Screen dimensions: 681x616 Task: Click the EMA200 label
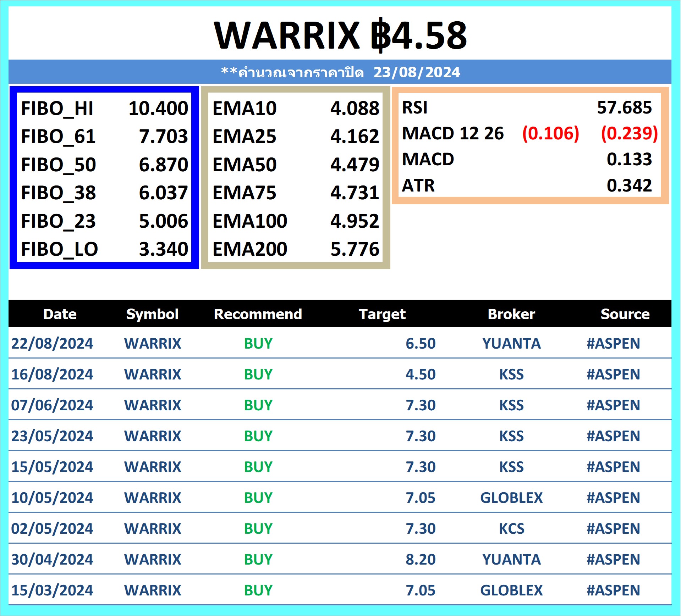pyautogui.click(x=250, y=249)
